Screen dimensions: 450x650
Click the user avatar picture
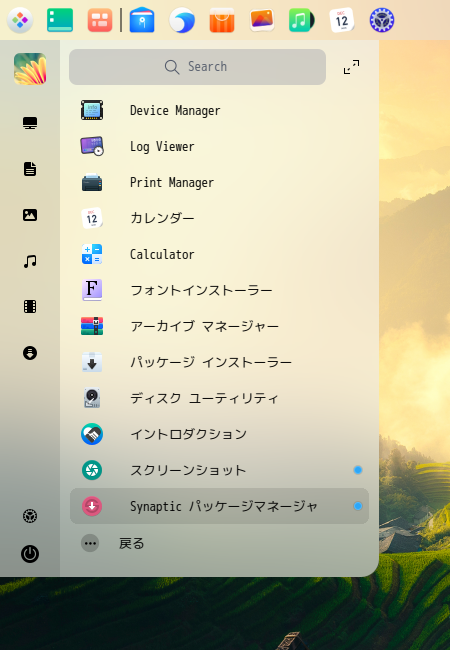[x=30, y=69]
